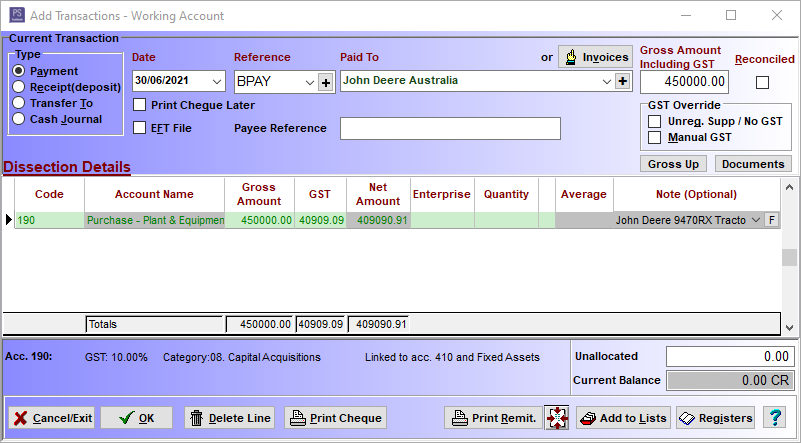Screen dimensions: 801x443
Task: Click the Add to Lists button
Action: pos(624,418)
